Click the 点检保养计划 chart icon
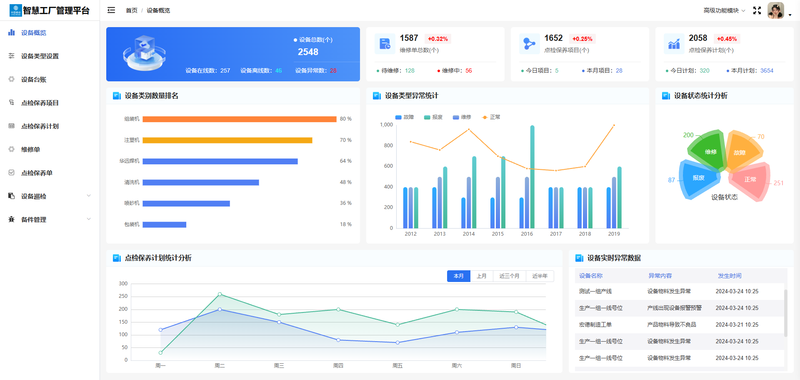800x380 pixels. click(674, 44)
